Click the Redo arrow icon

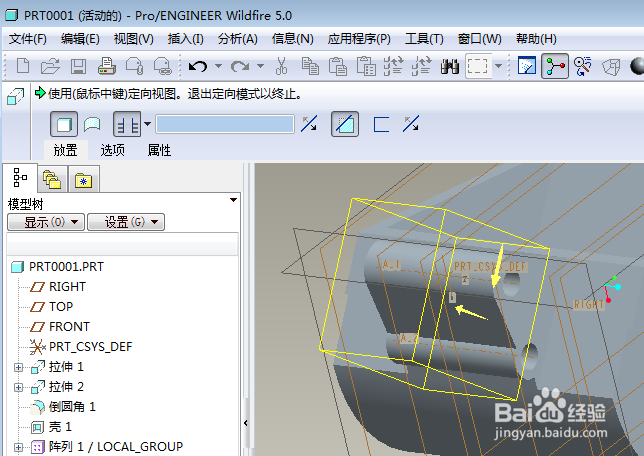tap(240, 66)
